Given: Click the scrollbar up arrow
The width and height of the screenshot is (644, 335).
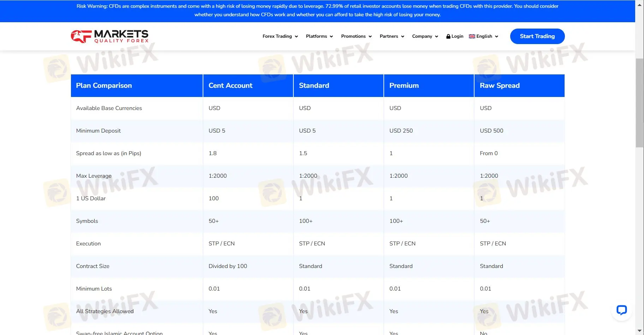Looking at the screenshot, I should pyautogui.click(x=639, y=5).
